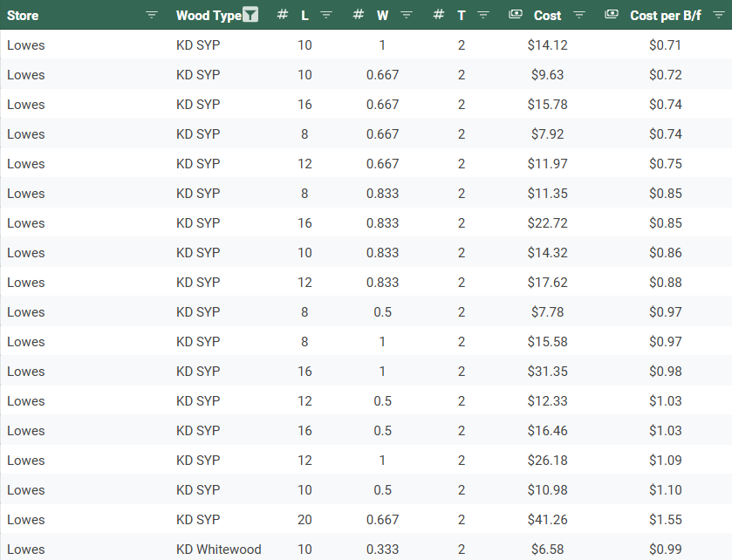Select the $0.86 cost per B/f cell
The image size is (732, 560).
(665, 253)
